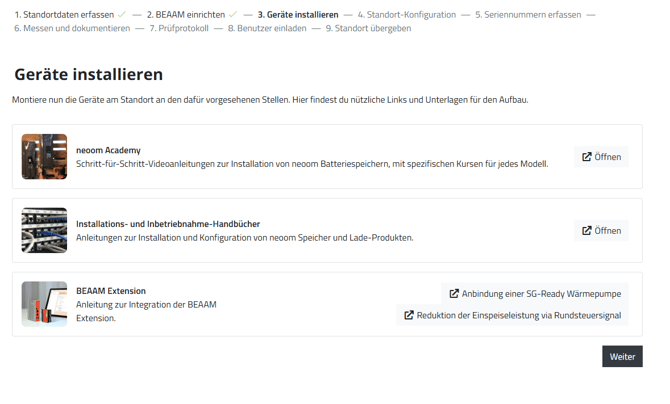This screenshot has width=670, height=404.
Task: Go to step 2 BEAAM einrichten
Action: click(x=185, y=15)
